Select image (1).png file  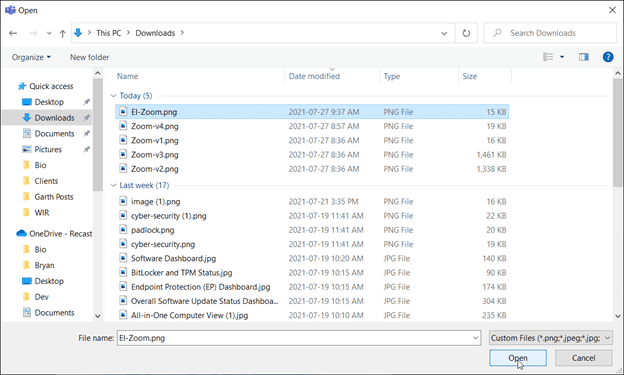point(156,202)
